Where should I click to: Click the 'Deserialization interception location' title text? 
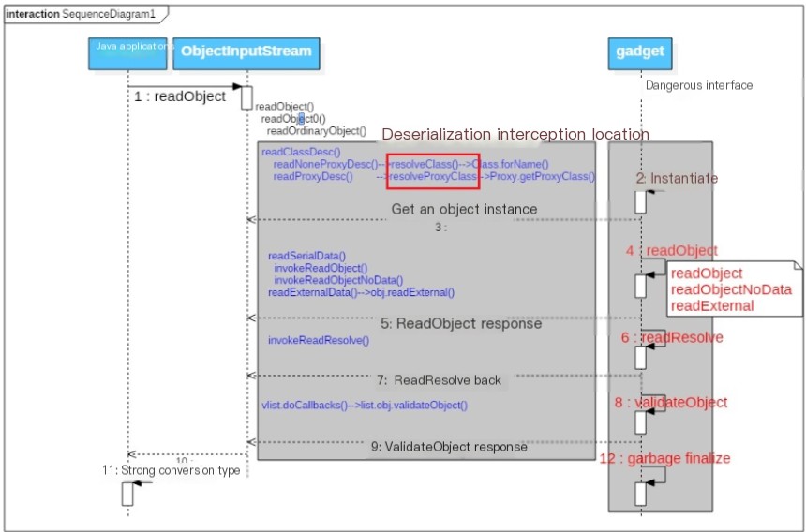point(515,134)
